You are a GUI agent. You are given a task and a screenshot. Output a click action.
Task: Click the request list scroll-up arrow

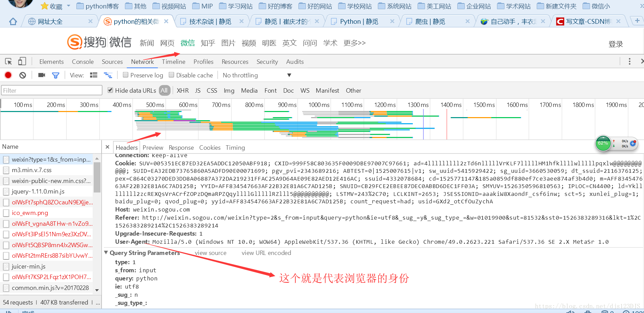point(97,159)
